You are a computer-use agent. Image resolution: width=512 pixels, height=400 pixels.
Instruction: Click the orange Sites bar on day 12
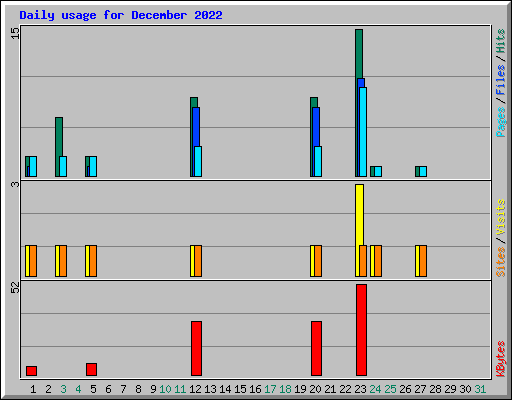coord(198,261)
